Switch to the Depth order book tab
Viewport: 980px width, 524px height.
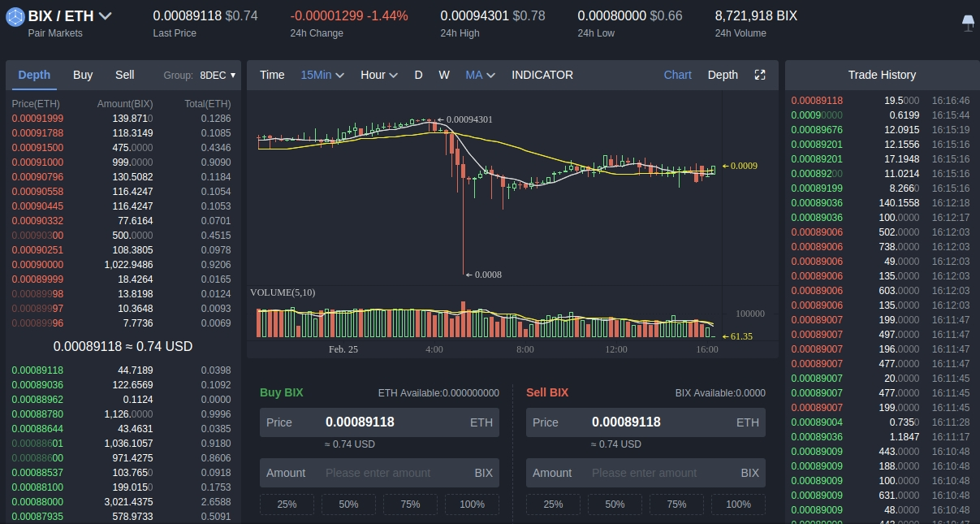pos(34,75)
